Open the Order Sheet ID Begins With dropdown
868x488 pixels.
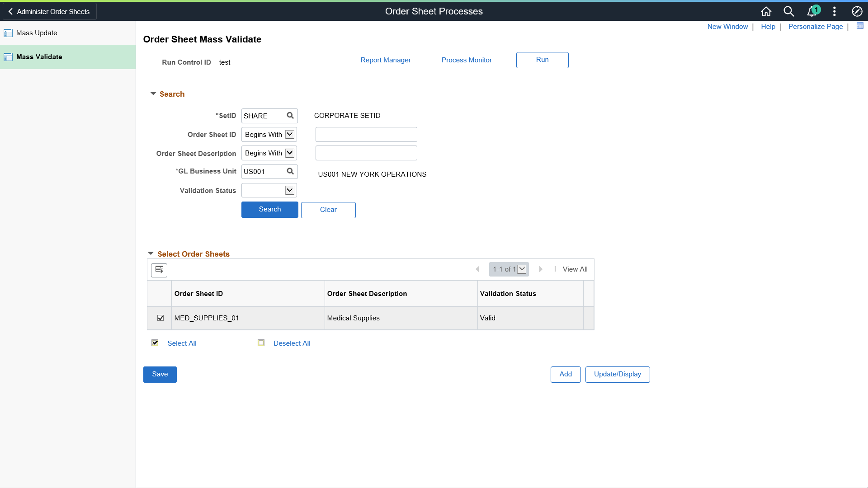point(289,134)
